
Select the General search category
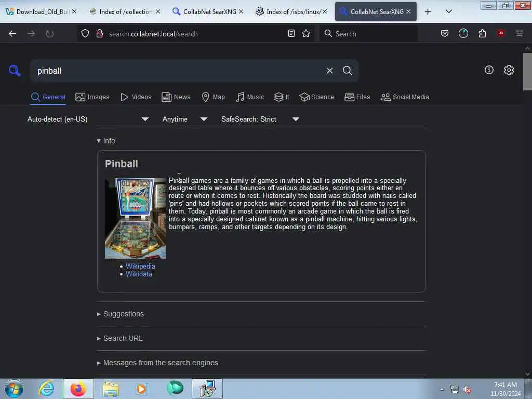[x=48, y=97]
